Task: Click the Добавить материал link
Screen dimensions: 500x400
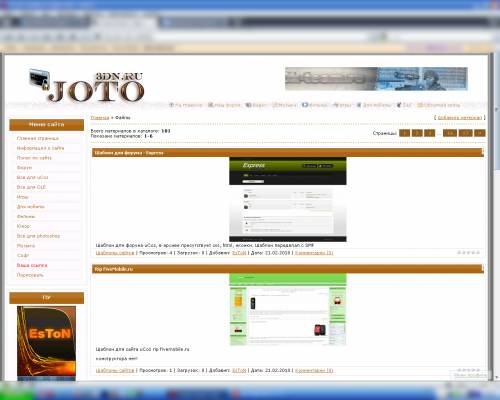Action: click(x=460, y=118)
